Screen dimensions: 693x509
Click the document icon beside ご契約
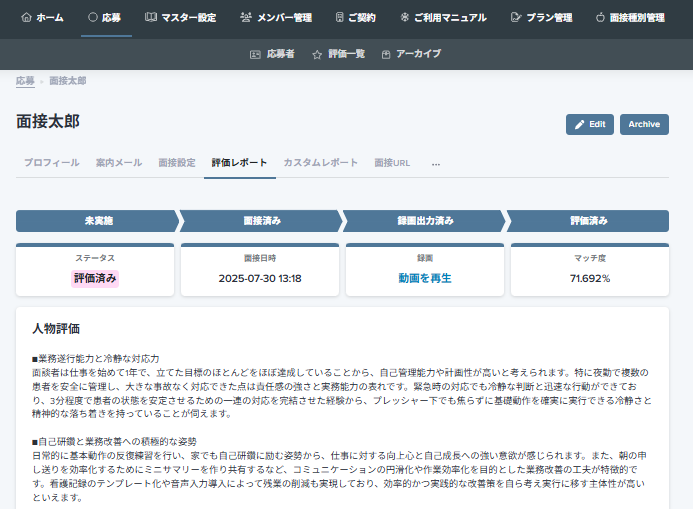339,17
